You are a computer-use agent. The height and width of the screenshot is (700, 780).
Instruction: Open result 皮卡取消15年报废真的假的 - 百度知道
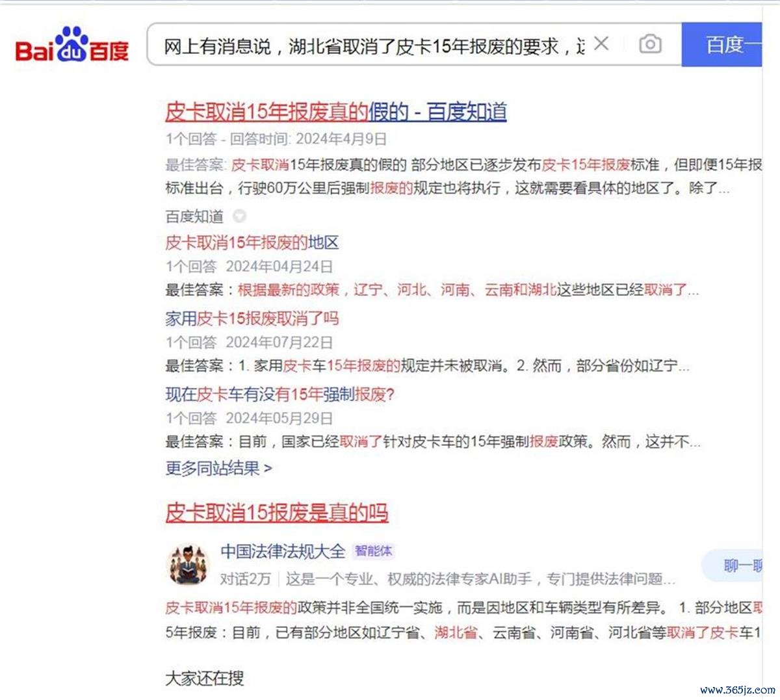click(335, 112)
